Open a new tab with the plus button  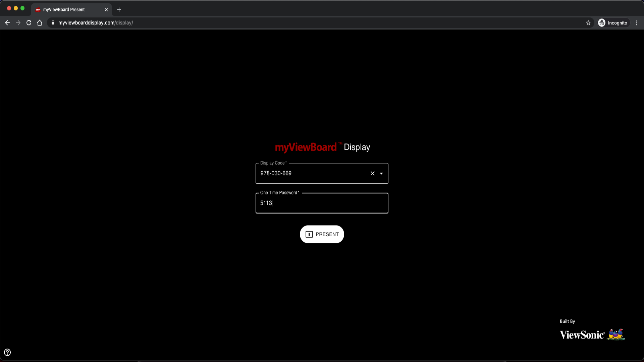click(119, 10)
